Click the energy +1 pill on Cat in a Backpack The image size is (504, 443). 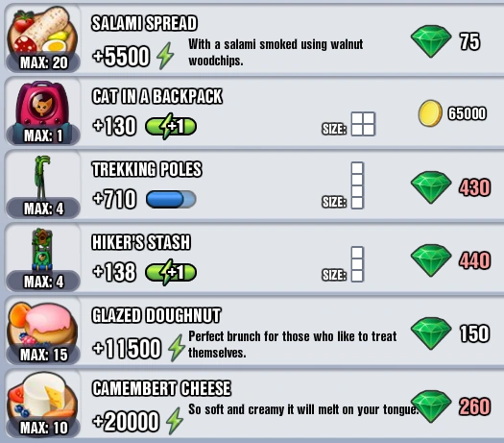[x=171, y=126]
